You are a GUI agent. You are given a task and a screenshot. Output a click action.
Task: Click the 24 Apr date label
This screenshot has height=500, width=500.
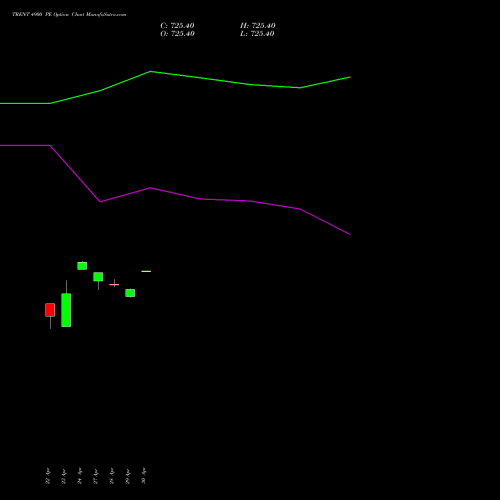click(80, 476)
